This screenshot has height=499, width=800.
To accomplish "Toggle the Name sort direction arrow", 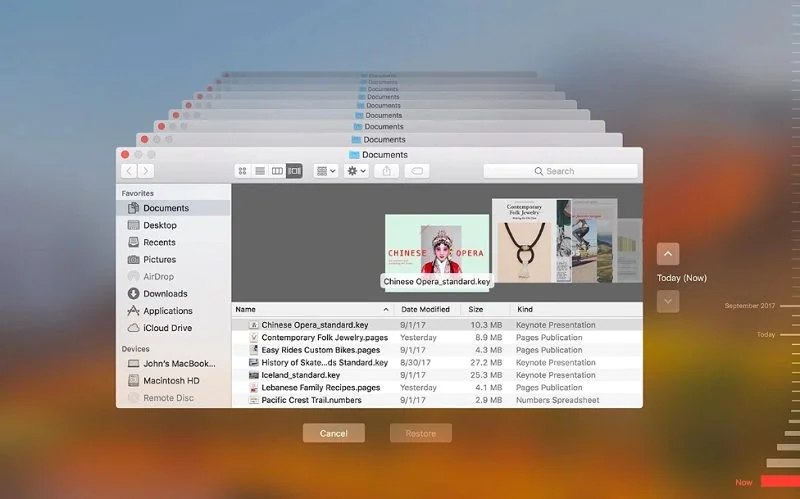I will coord(386,310).
